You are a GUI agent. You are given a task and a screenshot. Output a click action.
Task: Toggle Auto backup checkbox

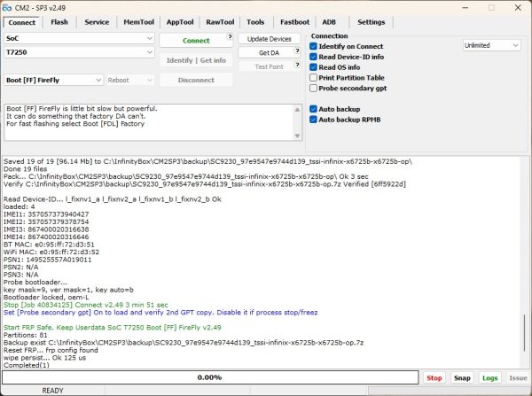[313, 109]
